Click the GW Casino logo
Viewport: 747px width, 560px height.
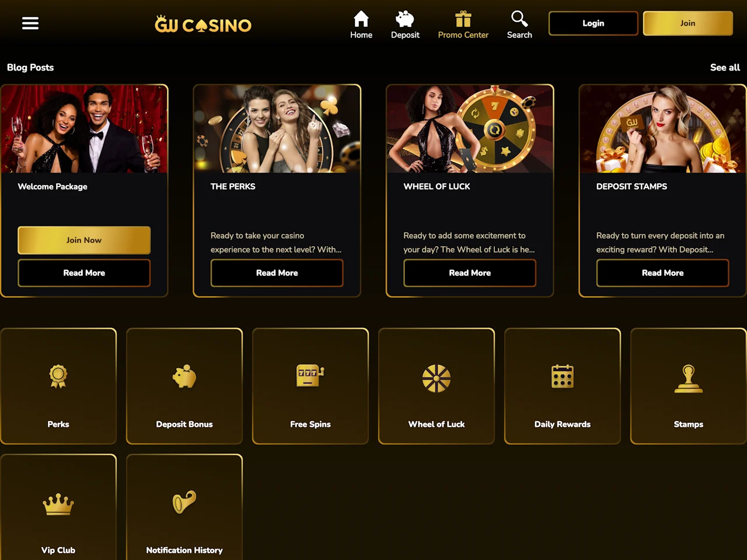pyautogui.click(x=203, y=24)
